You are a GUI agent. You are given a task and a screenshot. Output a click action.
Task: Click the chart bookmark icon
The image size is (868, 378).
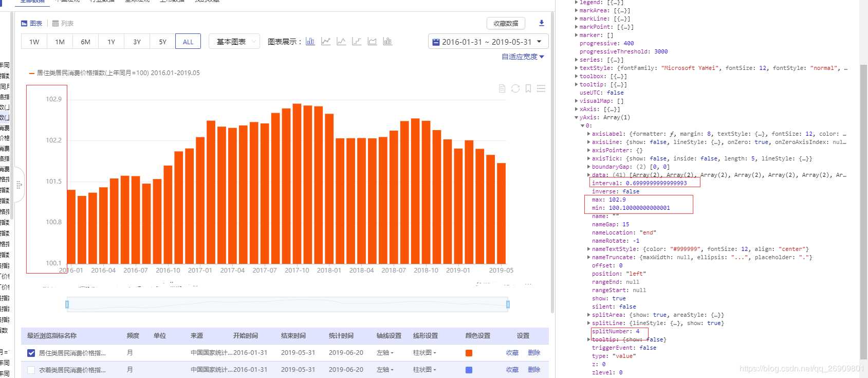click(528, 88)
